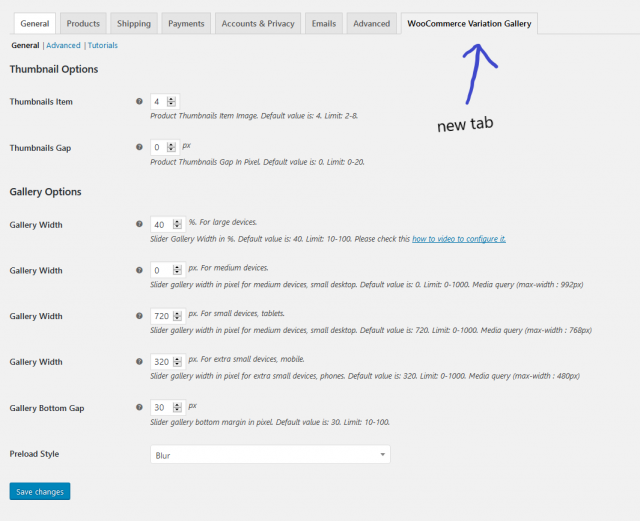
Task: Click help icon for medium devices Gallery Width
Action: coord(139,271)
